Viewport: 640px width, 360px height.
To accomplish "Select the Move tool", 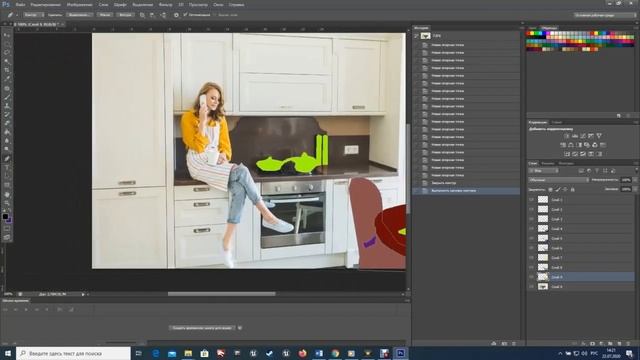I will (7, 35).
